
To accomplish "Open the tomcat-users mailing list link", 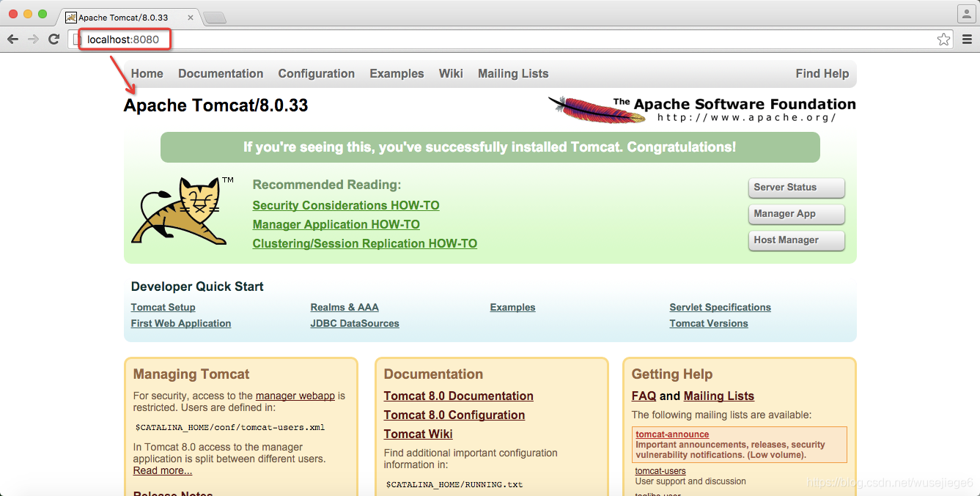I will (660, 471).
